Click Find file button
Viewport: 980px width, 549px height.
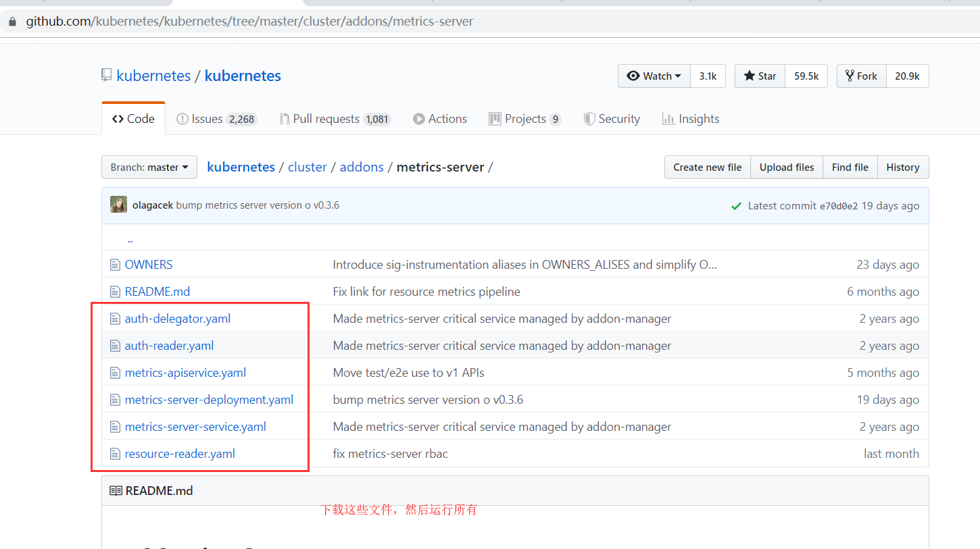pyautogui.click(x=850, y=167)
